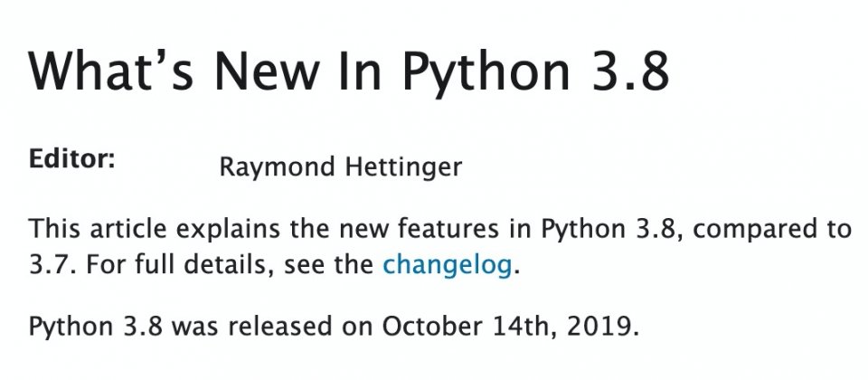Click the "see the" text before changelog
The width and height of the screenshot is (868, 380).
coord(329,265)
